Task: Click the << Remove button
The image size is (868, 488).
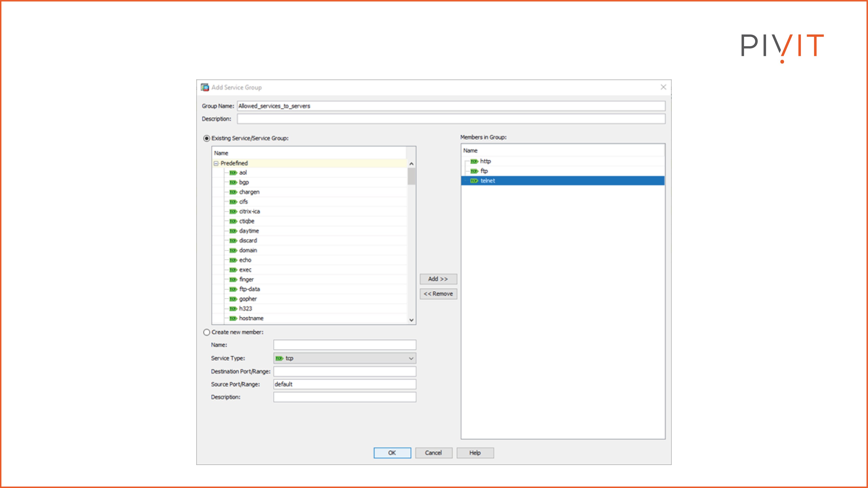Action: 438,294
